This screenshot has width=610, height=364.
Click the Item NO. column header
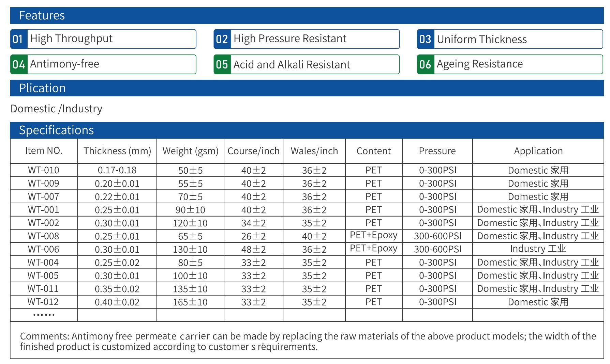pos(44,151)
